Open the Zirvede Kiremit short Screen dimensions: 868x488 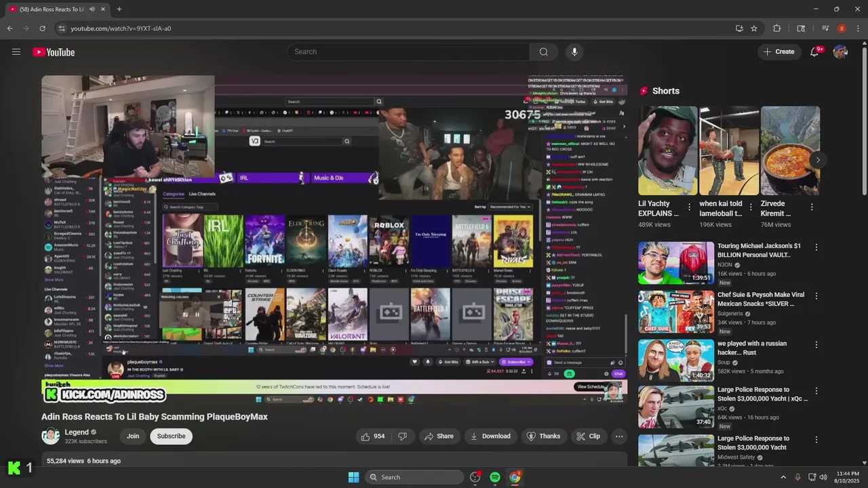coord(790,150)
